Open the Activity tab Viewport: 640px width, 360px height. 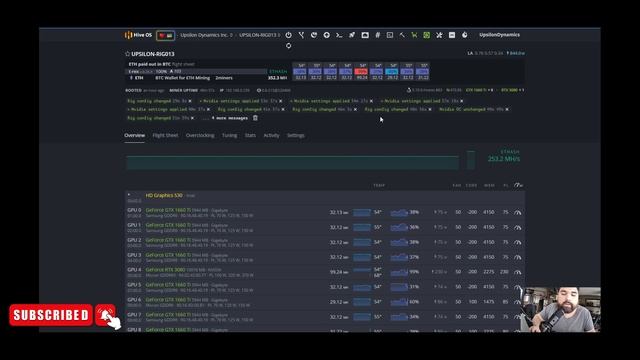[x=271, y=136]
